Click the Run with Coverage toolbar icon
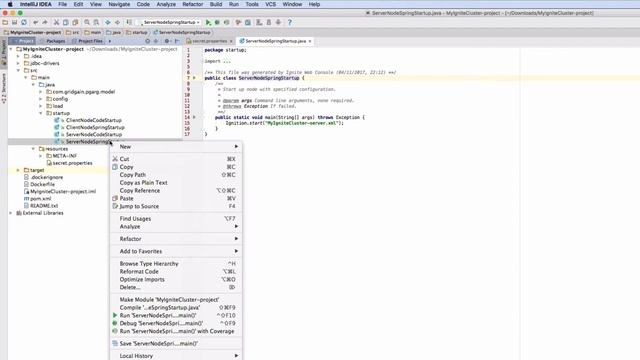Screen dimensions: 640x360 point(227,22)
